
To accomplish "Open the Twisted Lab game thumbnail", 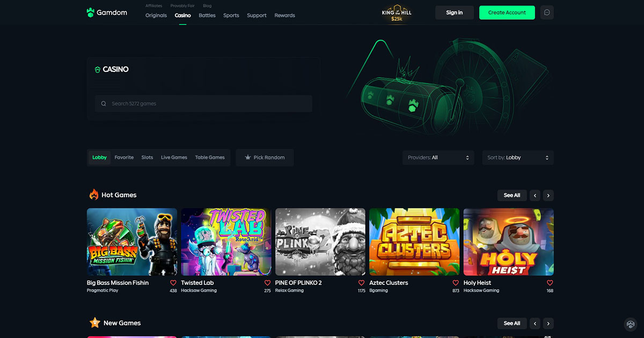I will (226, 242).
